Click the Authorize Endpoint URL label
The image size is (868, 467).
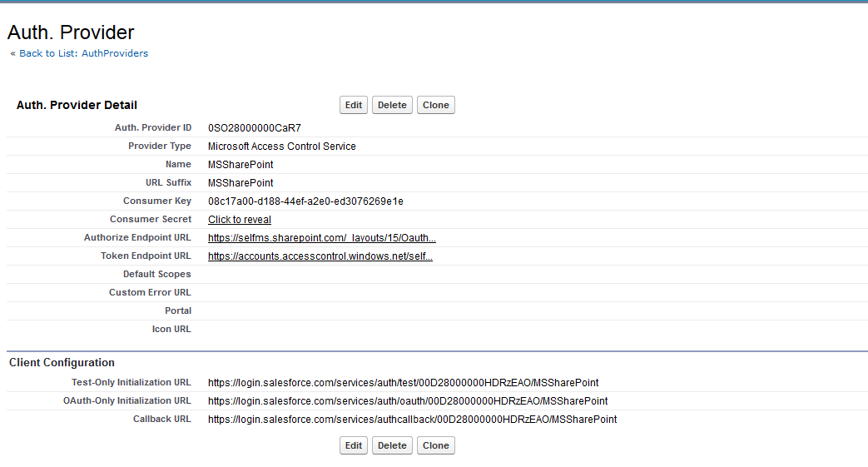(x=137, y=237)
